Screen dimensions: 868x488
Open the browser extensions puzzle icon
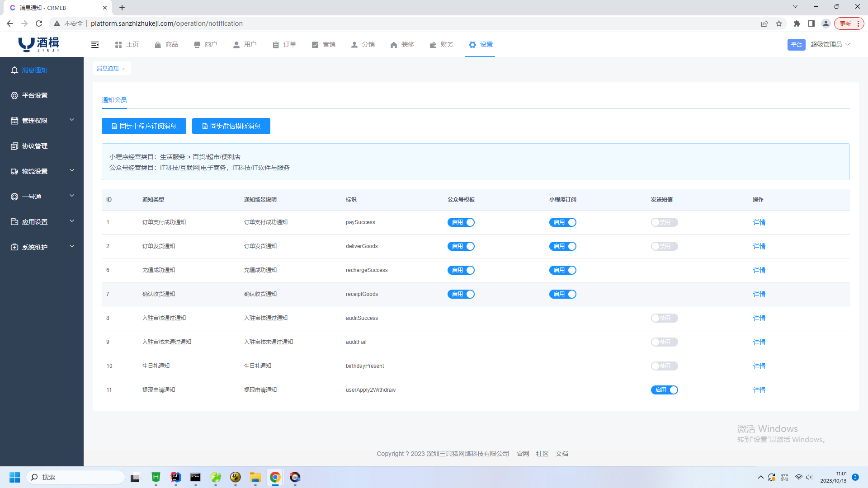click(797, 23)
